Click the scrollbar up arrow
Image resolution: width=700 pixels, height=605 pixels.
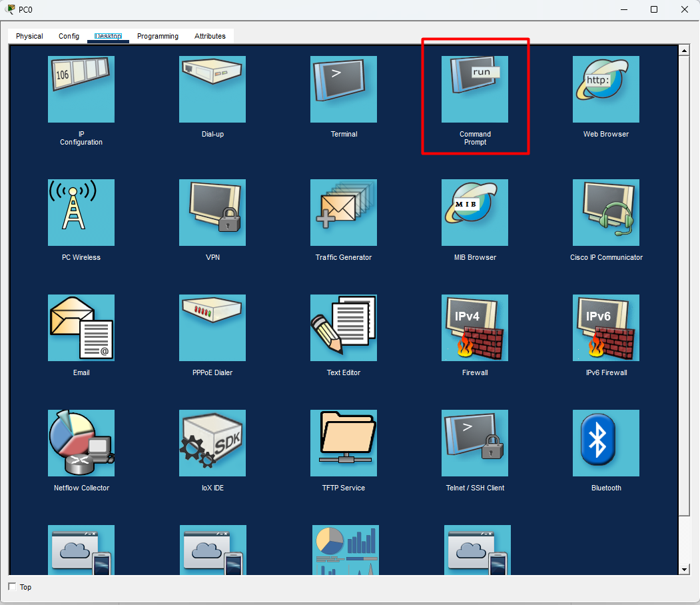coord(684,51)
